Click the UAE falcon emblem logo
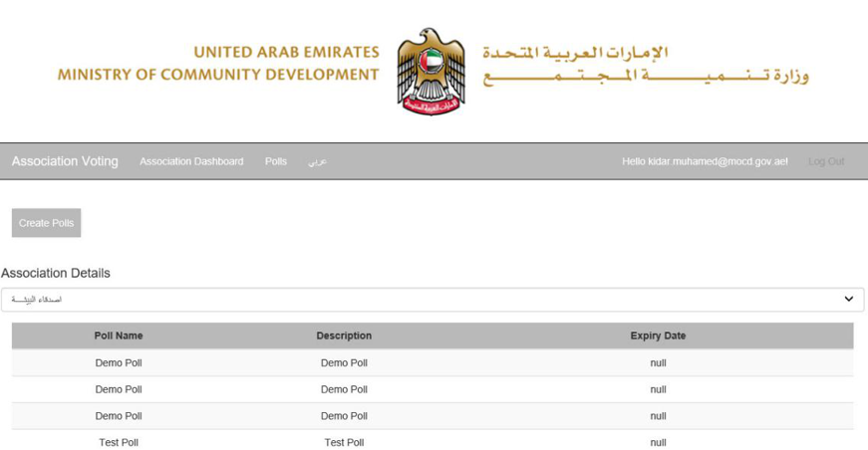 point(431,71)
